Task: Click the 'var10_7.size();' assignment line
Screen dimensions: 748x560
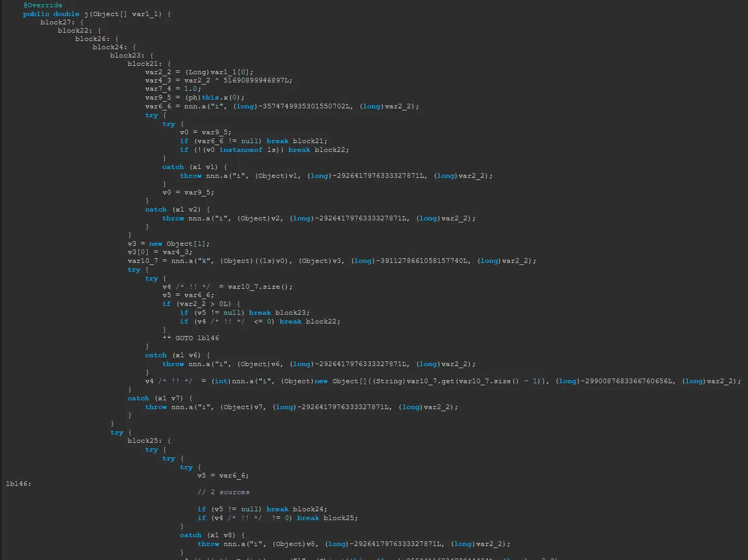Action: point(228,287)
